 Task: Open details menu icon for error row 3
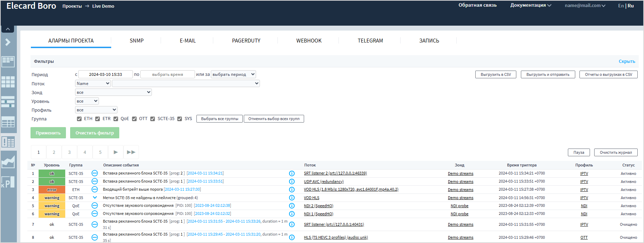click(95, 190)
